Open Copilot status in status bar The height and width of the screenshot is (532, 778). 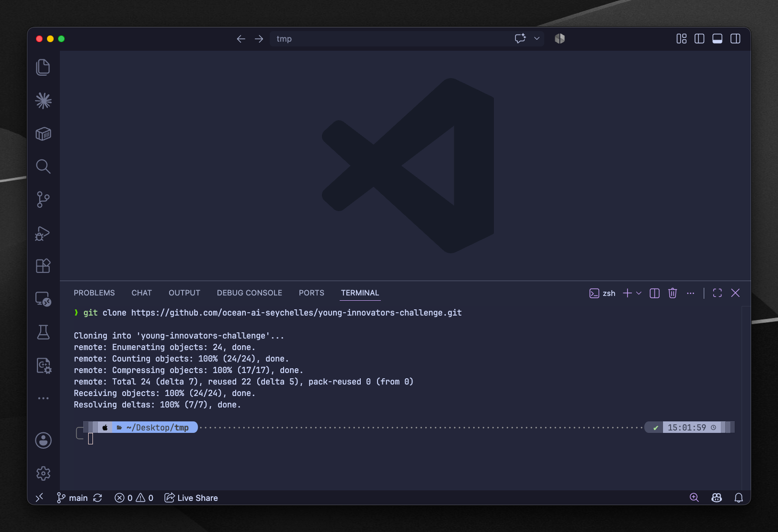tap(717, 498)
